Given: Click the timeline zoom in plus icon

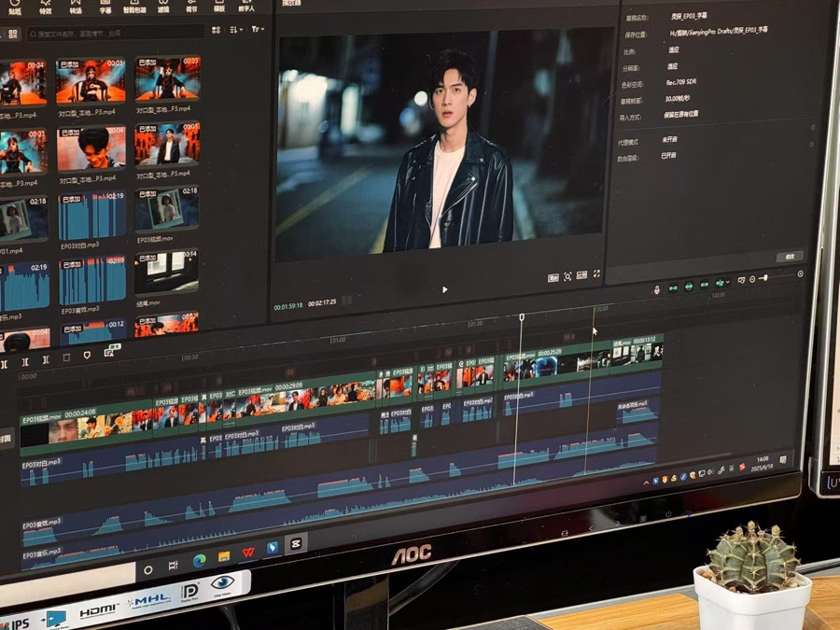Looking at the screenshot, I should [801, 273].
